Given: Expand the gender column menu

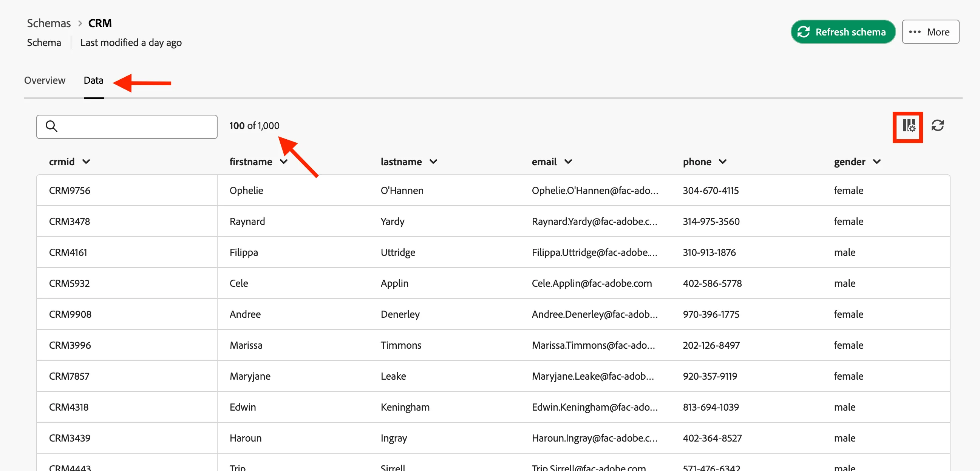Looking at the screenshot, I should (x=876, y=162).
